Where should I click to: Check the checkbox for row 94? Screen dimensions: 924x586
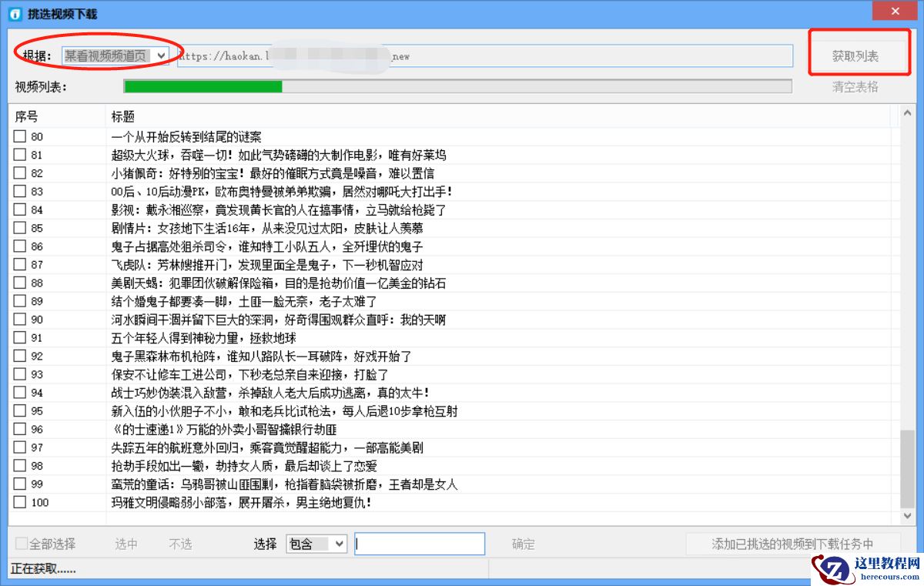click(20, 393)
